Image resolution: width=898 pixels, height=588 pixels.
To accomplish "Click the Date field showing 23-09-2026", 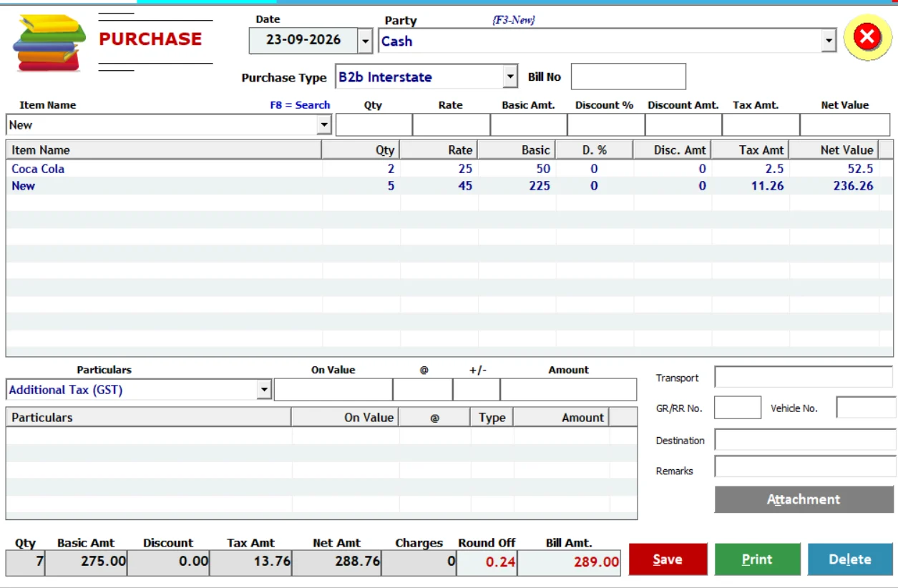I will tap(303, 40).
